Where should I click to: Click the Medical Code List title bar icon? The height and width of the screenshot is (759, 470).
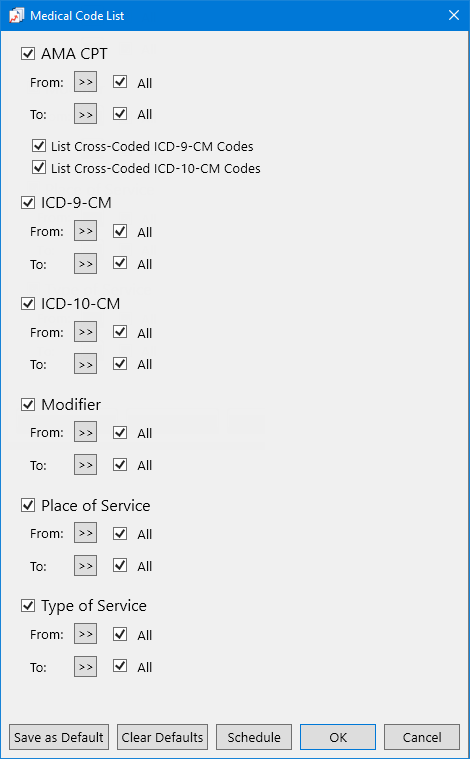[x=16, y=15]
